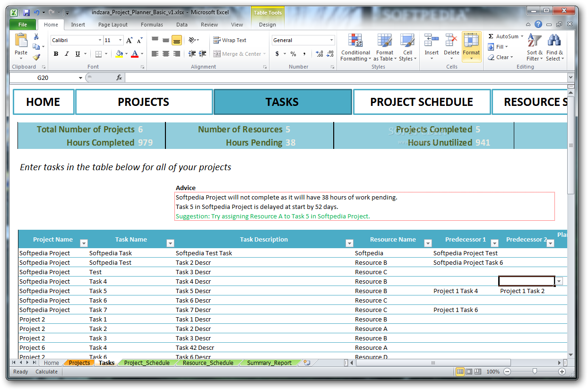Click the PROJECTS navigation button

pos(144,102)
